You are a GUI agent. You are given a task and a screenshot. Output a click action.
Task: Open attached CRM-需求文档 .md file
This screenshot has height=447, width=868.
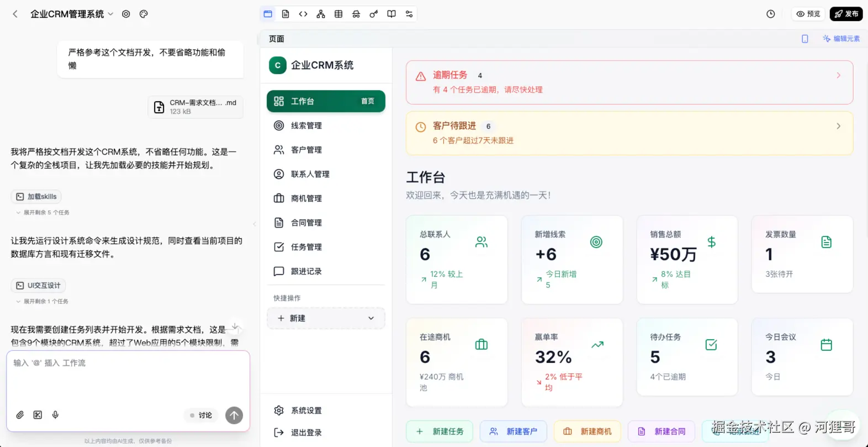195,107
